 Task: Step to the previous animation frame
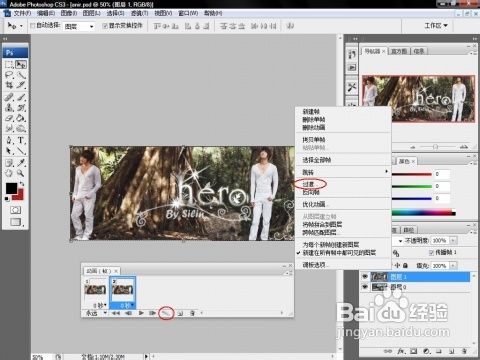pos(128,313)
